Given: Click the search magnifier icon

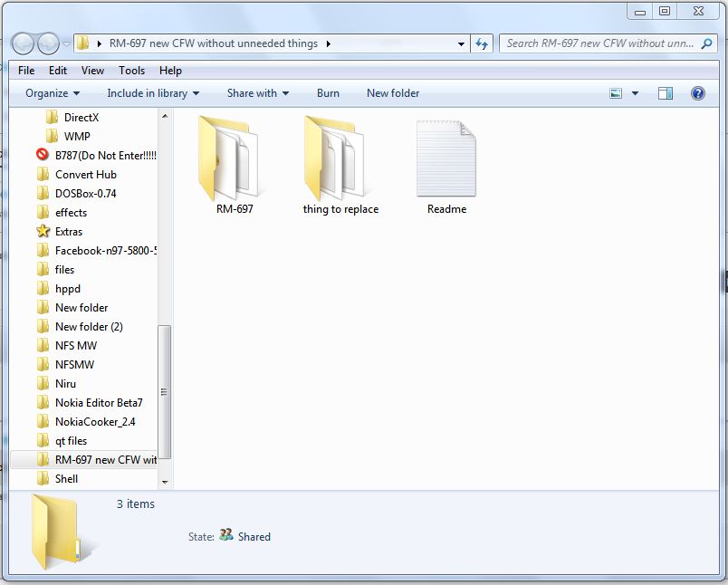Looking at the screenshot, I should point(706,43).
